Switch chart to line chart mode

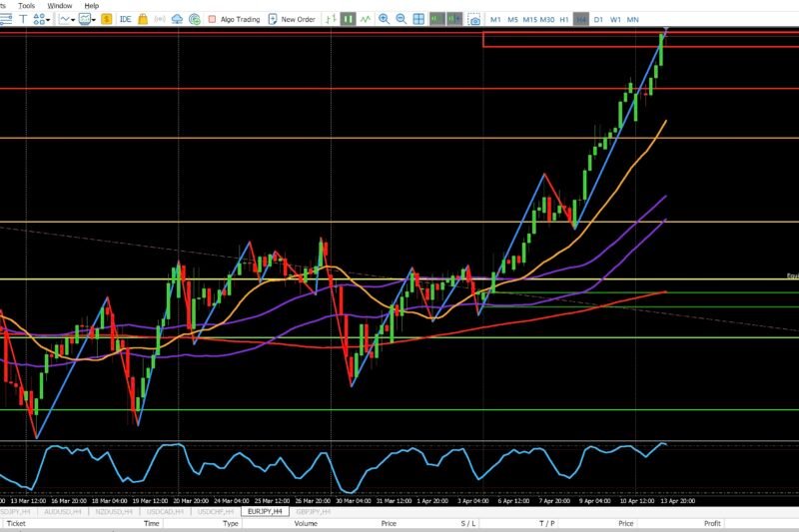366,19
